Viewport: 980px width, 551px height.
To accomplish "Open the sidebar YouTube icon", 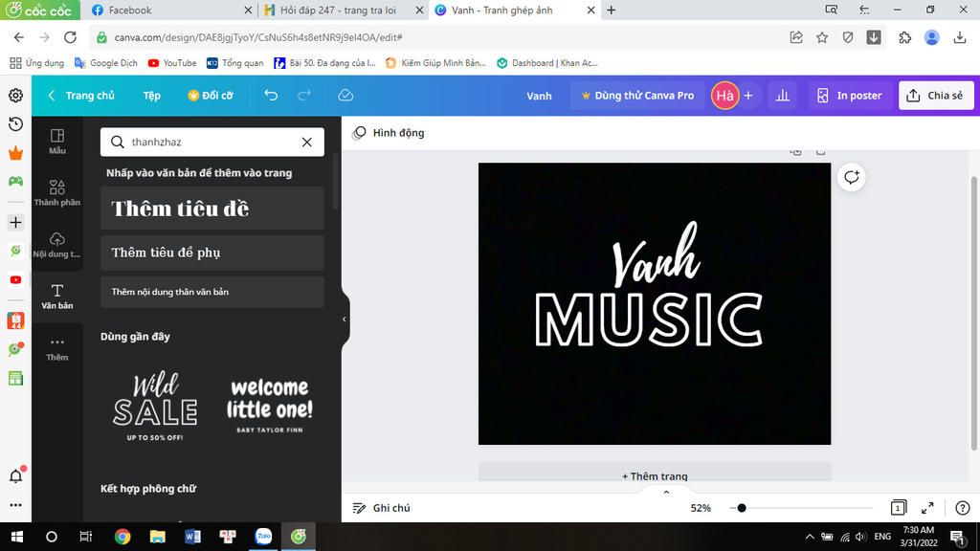I will click(15, 280).
